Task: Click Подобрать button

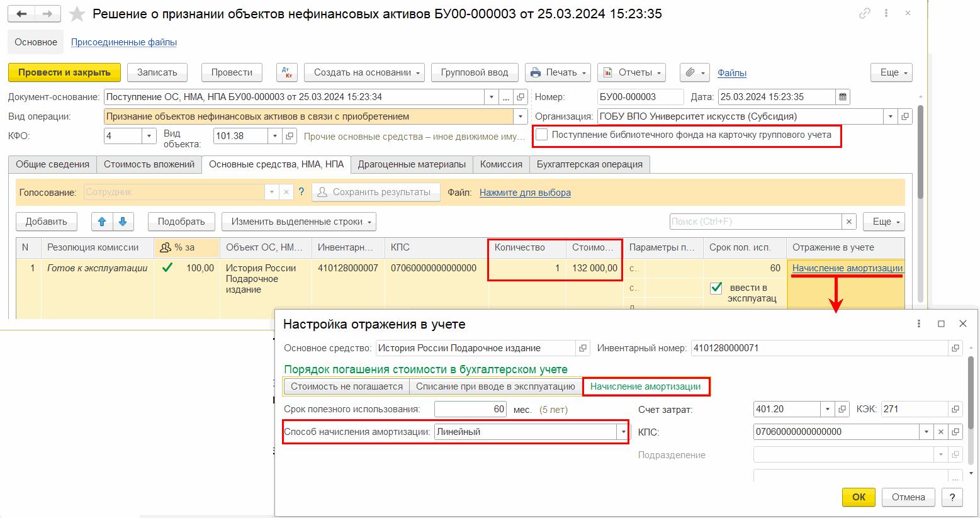Action: coord(181,222)
